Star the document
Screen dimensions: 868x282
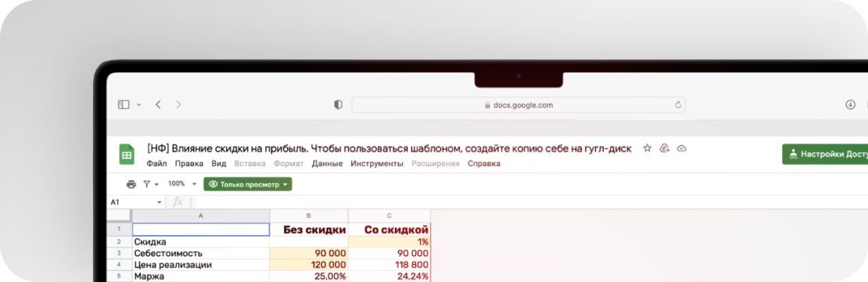(x=647, y=148)
